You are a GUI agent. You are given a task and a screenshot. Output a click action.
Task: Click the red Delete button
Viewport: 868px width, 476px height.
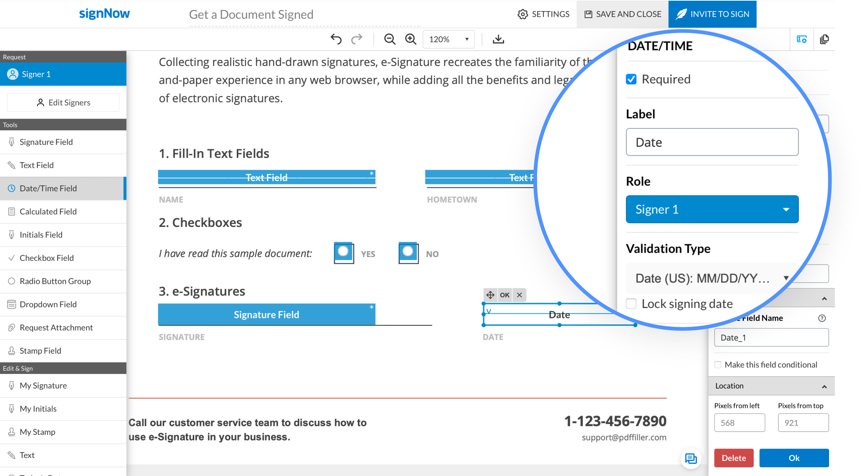(733, 458)
